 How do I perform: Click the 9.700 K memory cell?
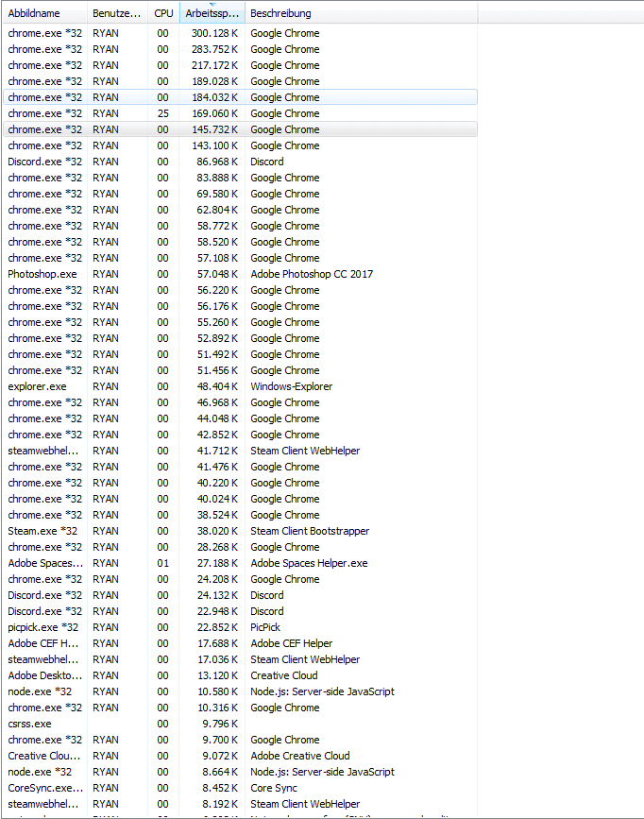pos(219,741)
